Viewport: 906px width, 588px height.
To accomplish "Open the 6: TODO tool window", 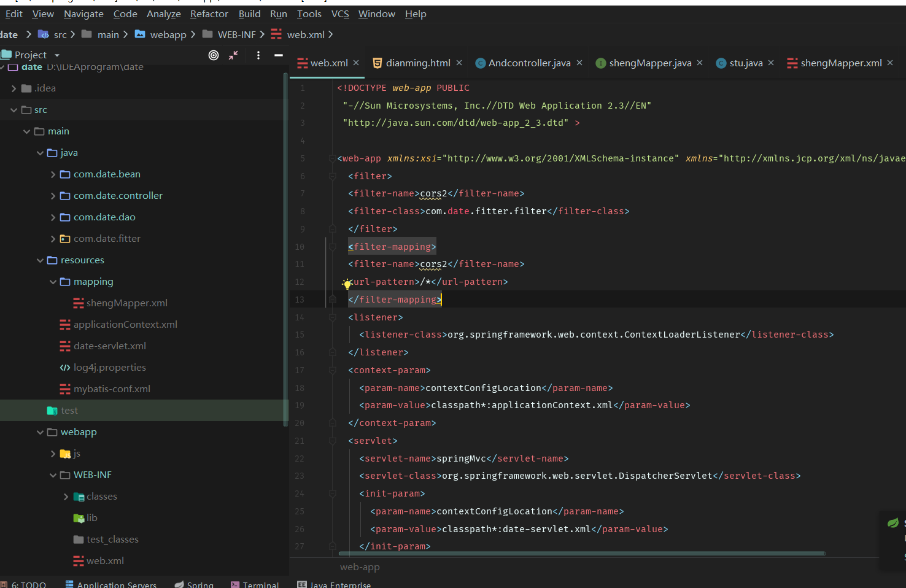I will tap(23, 584).
